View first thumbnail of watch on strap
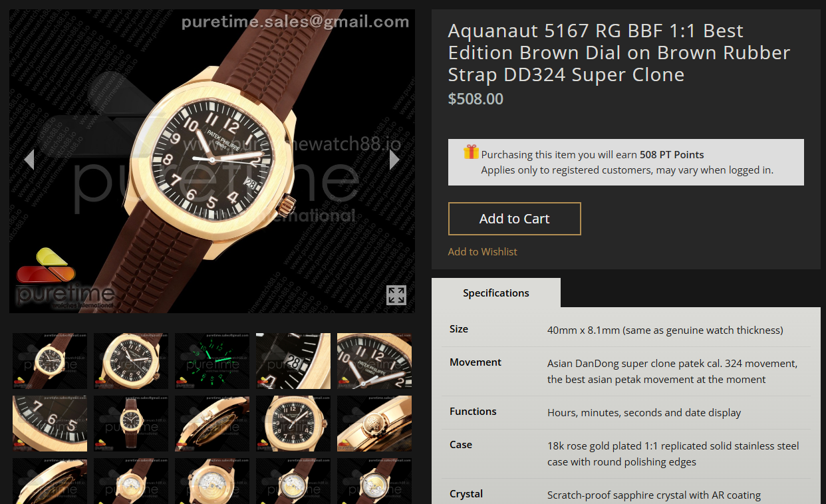The width and height of the screenshot is (826, 504). pos(50,361)
